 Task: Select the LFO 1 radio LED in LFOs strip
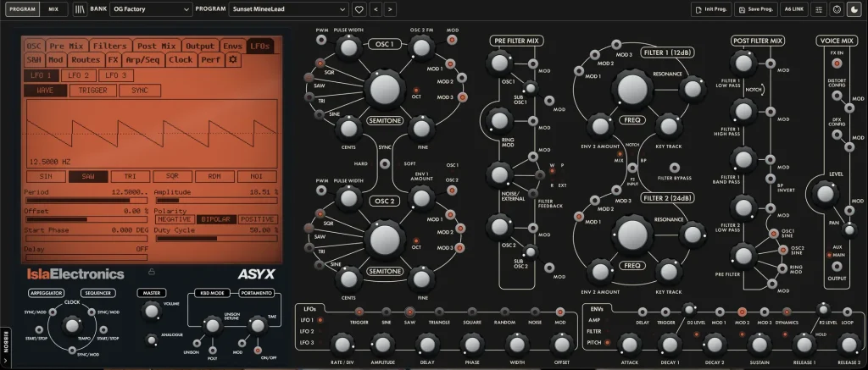[320, 320]
